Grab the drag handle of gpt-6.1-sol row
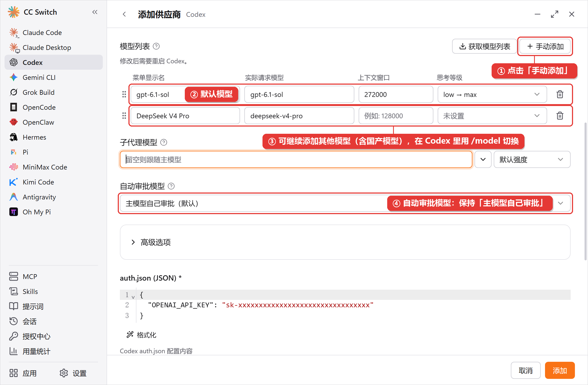 [x=124, y=95]
